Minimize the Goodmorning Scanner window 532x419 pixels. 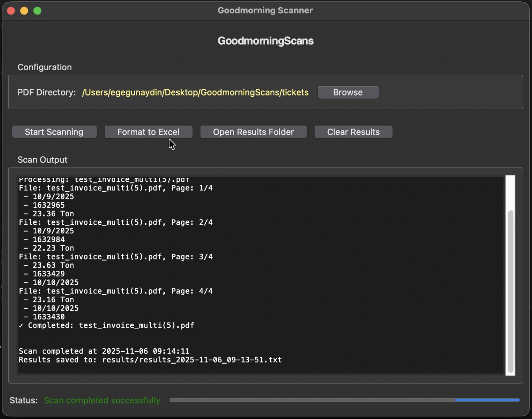tap(24, 10)
